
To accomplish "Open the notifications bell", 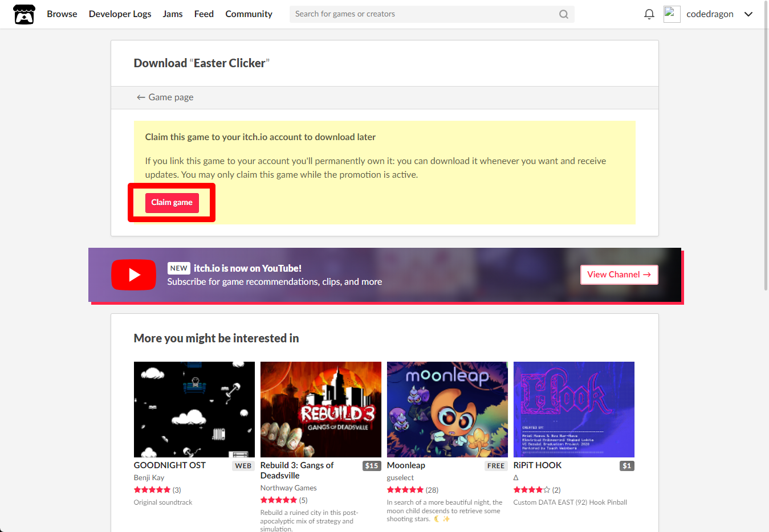I will point(649,14).
